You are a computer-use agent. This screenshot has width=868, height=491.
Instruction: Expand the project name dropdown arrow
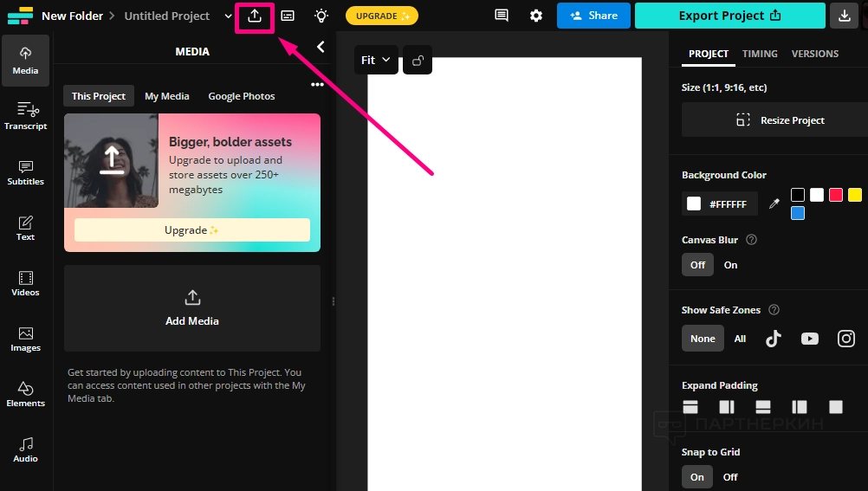pos(228,16)
